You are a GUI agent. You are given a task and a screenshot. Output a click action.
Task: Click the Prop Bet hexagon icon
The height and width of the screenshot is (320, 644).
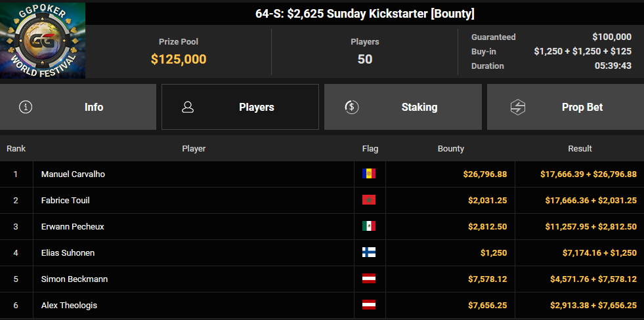coord(518,107)
